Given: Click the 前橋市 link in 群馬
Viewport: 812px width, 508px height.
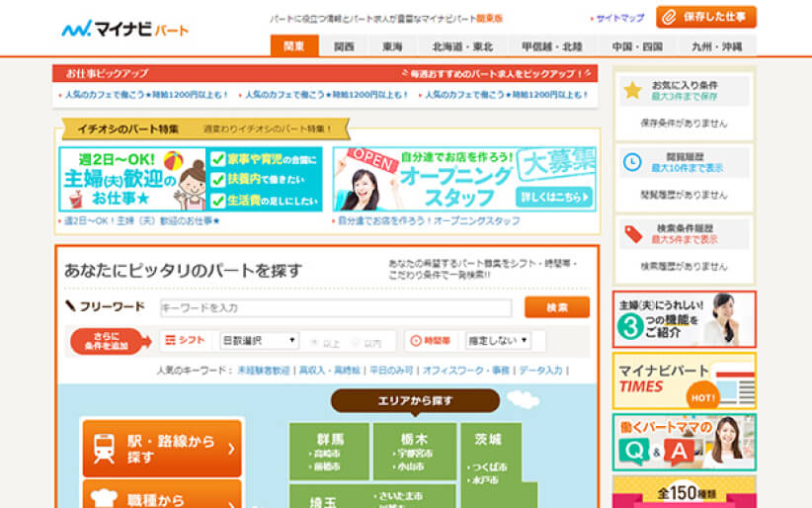Looking at the screenshot, I should 327,466.
